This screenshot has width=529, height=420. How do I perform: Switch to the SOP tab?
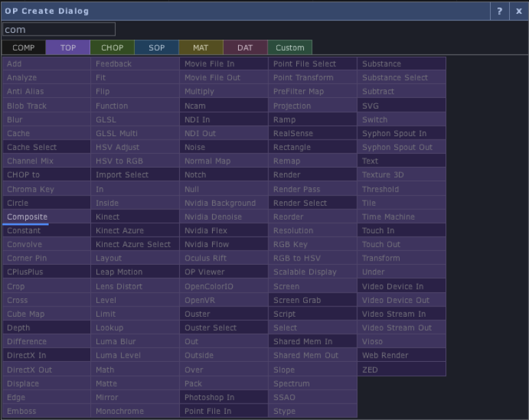pyautogui.click(x=157, y=48)
